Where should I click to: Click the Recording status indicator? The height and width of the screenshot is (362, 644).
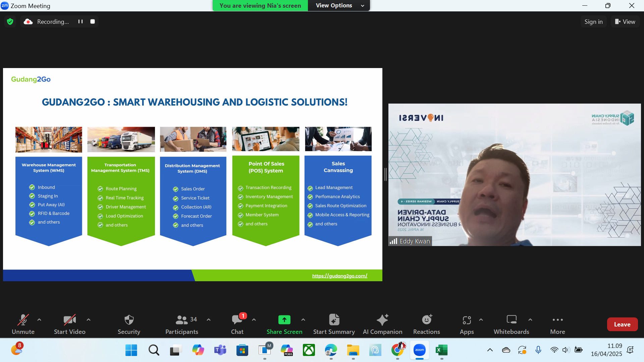(47, 21)
